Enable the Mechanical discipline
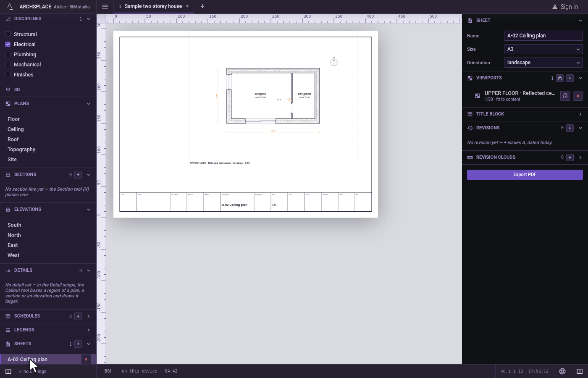 8,65
